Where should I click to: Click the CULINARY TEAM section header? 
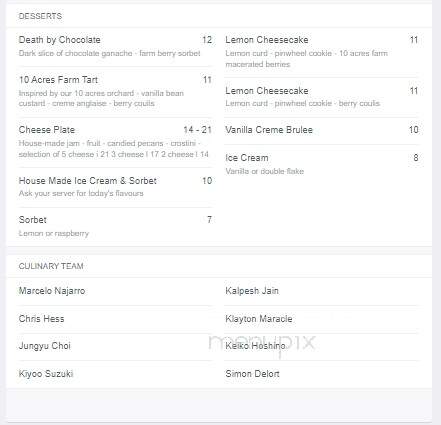[51, 266]
